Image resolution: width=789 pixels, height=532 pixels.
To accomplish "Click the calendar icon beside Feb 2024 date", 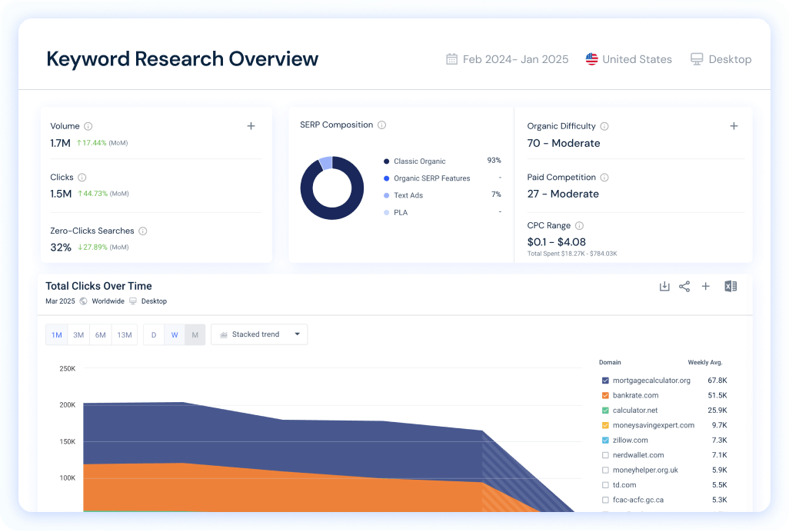I will pyautogui.click(x=452, y=58).
